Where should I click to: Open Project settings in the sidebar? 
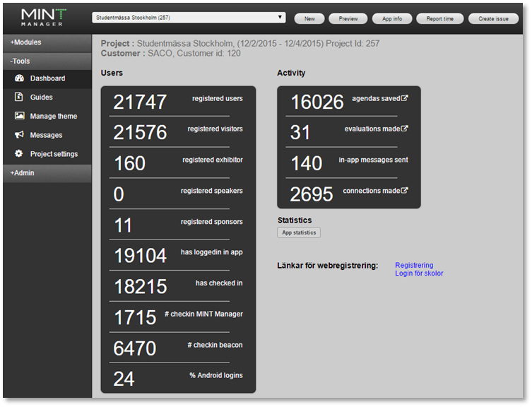47,154
